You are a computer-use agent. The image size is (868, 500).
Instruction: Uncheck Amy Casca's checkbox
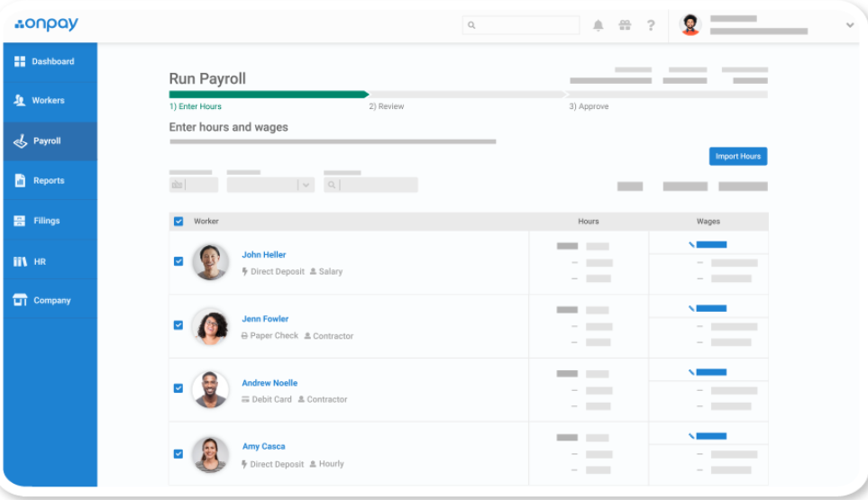(178, 453)
